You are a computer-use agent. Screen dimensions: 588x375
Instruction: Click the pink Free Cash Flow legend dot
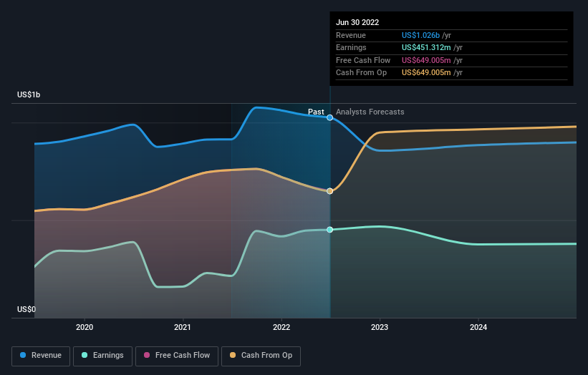coord(147,355)
